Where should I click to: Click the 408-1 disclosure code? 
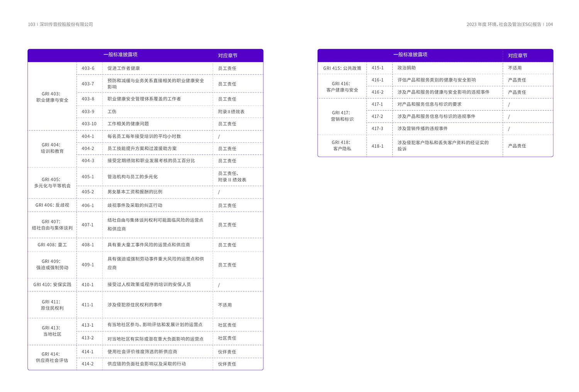pyautogui.click(x=88, y=245)
